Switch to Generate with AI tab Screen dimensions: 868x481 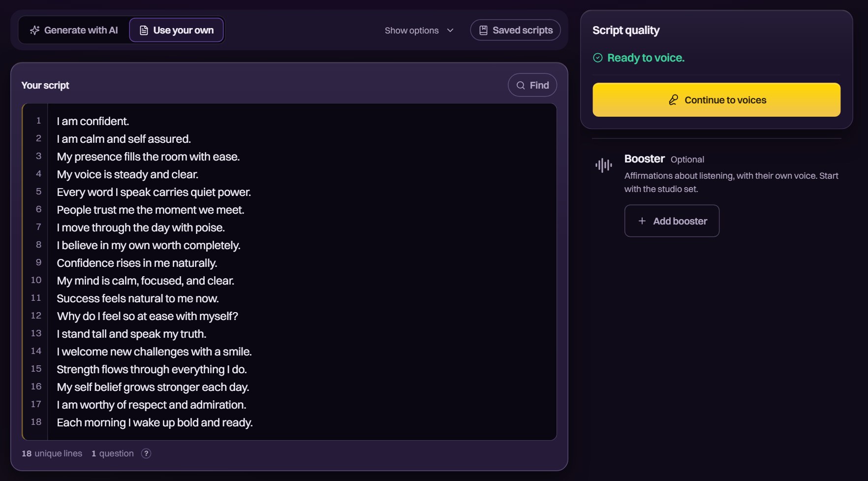click(74, 30)
